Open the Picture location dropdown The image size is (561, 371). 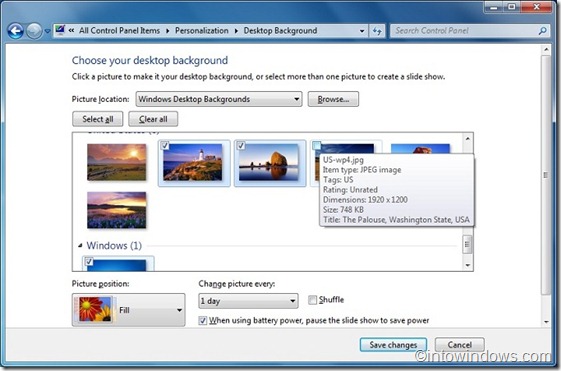click(x=219, y=99)
